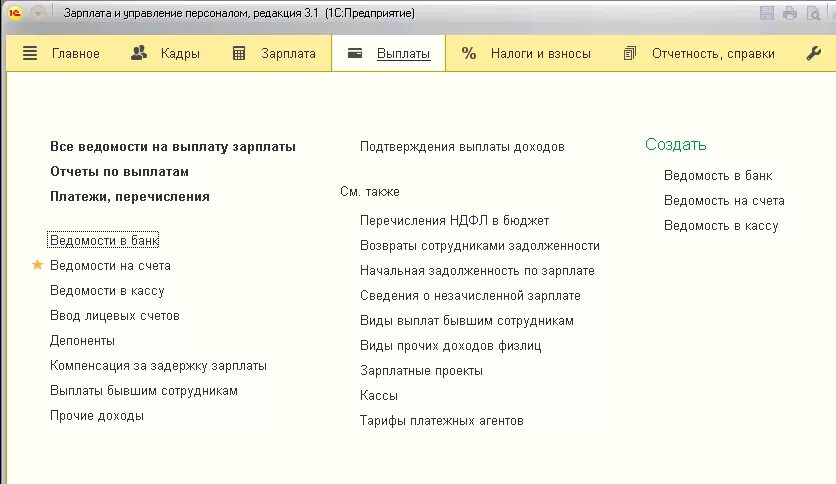Screen dimensions: 836x484
Task: Open Перечисления НДФЛ в бюджет
Action: click(455, 221)
